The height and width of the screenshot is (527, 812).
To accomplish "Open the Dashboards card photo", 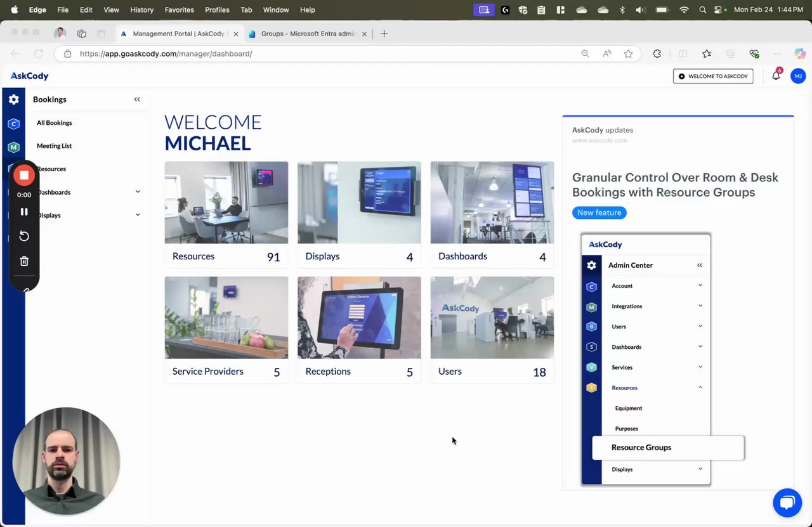I will 492,202.
